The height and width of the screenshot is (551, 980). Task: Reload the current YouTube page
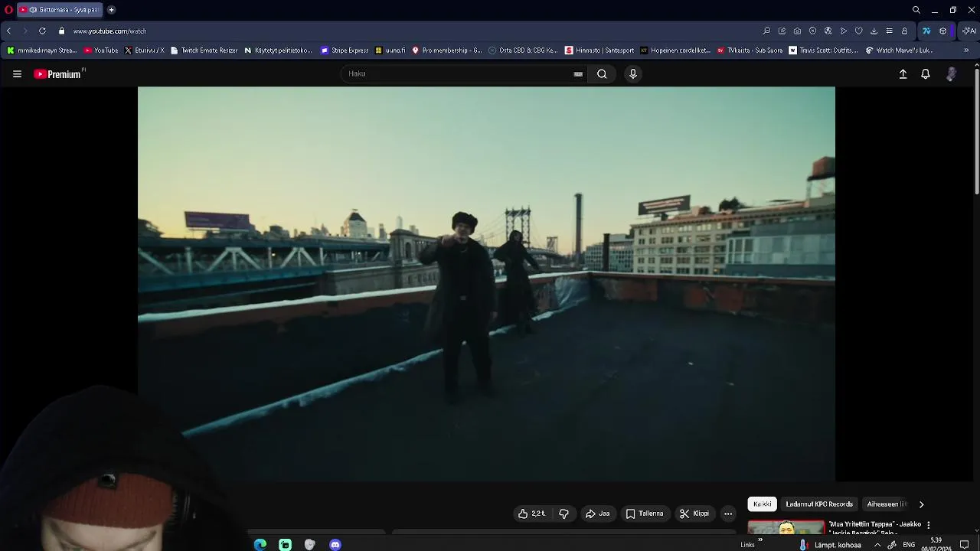(42, 31)
